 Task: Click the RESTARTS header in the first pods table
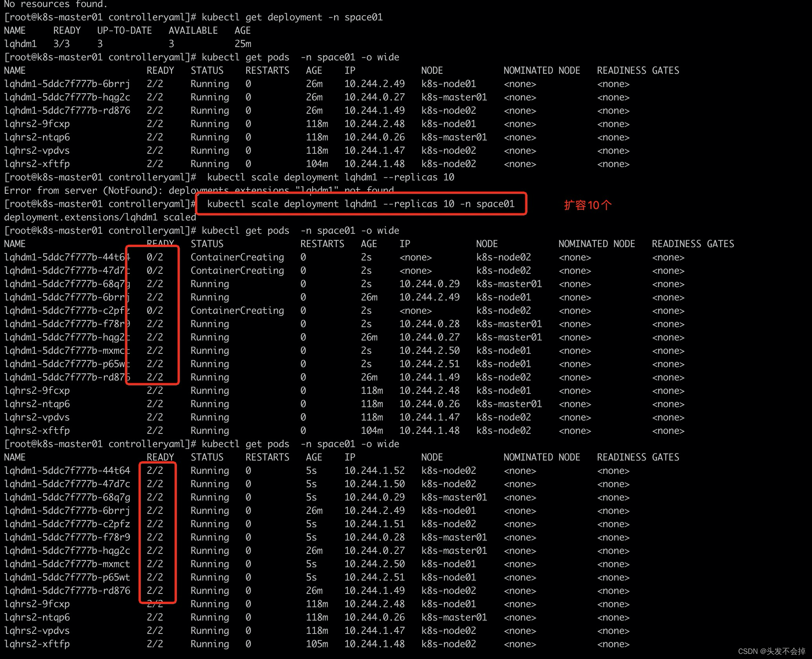click(267, 71)
